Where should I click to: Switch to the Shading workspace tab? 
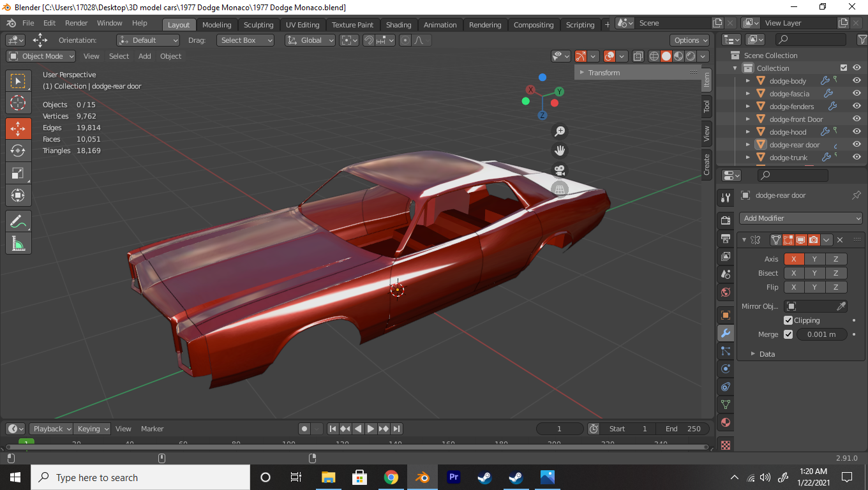398,25
